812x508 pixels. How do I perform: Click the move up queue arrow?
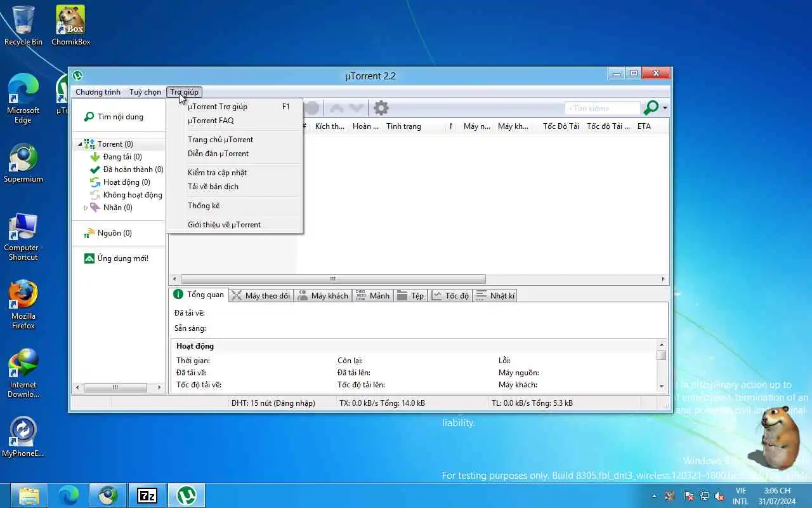(x=337, y=108)
